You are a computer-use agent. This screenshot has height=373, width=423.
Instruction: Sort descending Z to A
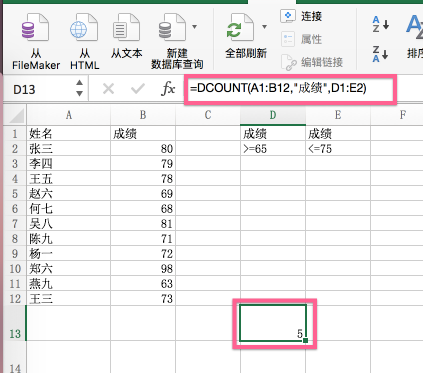tap(380, 54)
